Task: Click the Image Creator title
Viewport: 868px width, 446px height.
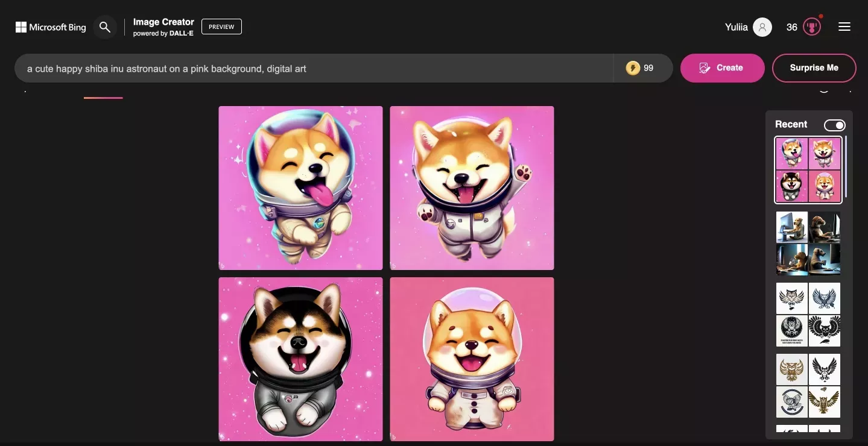Action: 163,22
